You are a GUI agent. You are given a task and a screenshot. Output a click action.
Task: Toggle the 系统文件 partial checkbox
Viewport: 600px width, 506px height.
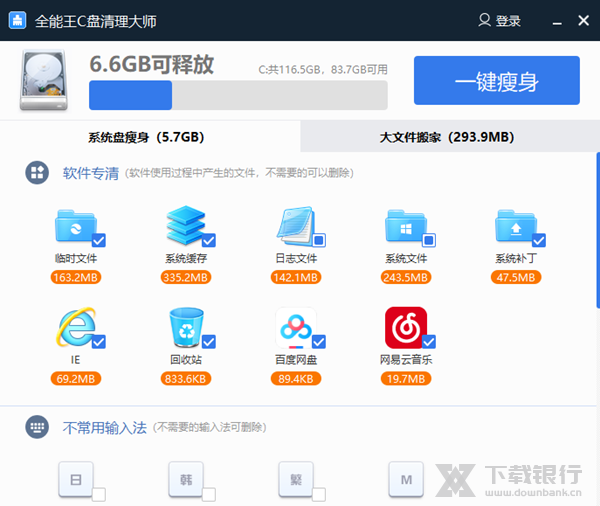pos(429,240)
